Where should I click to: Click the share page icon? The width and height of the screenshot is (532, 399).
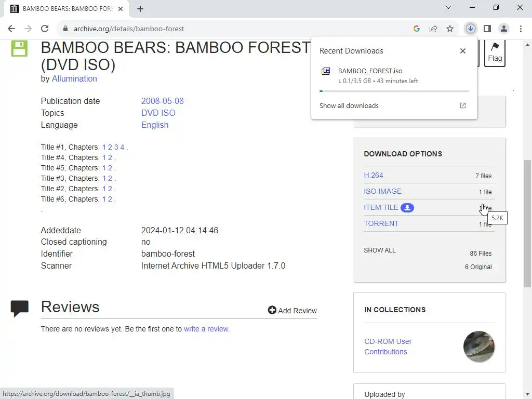pyautogui.click(x=433, y=29)
